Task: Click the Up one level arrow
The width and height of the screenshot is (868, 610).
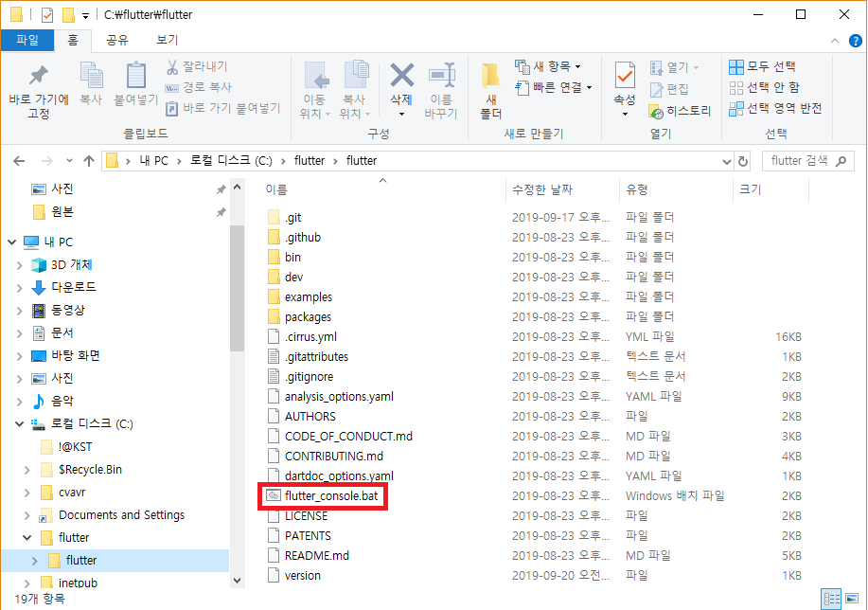Action: point(89,161)
